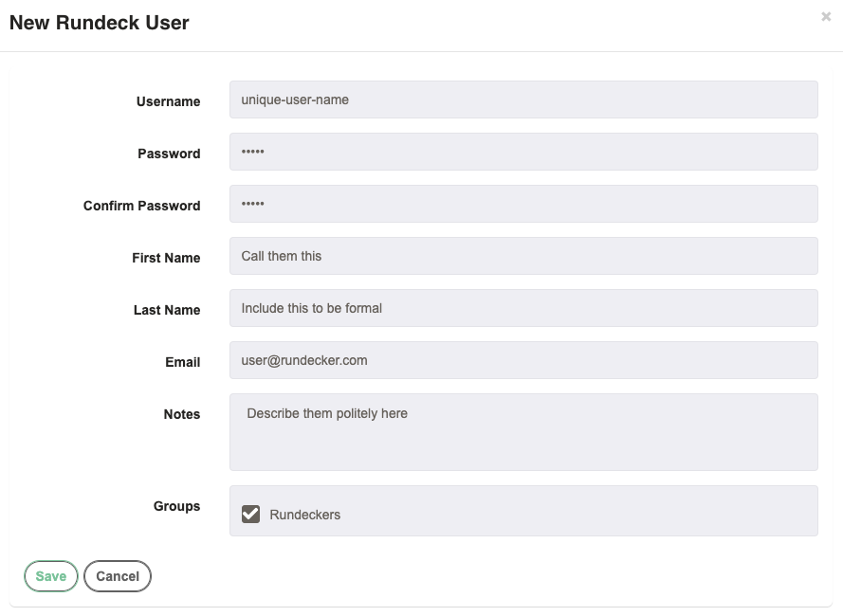This screenshot has height=616, width=843.
Task: Click the Groups section label
Action: [x=176, y=506]
